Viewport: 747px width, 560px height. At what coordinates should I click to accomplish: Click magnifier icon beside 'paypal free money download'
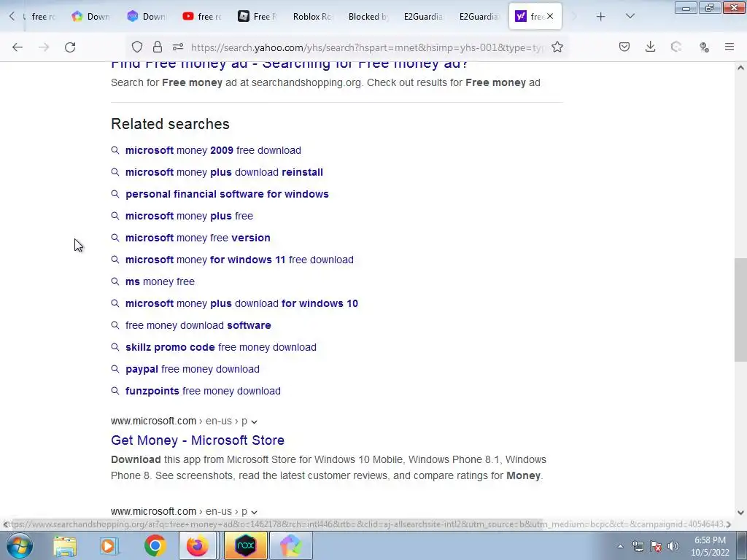click(x=115, y=369)
